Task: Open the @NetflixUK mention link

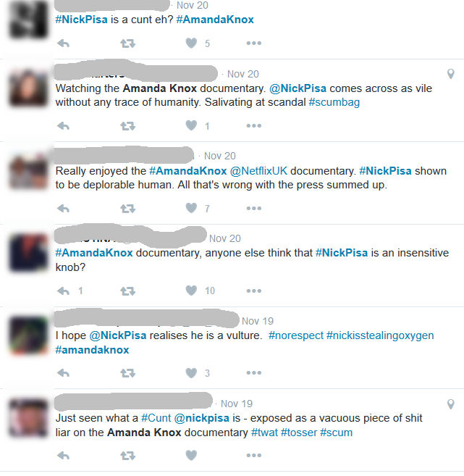Action: pos(258,171)
